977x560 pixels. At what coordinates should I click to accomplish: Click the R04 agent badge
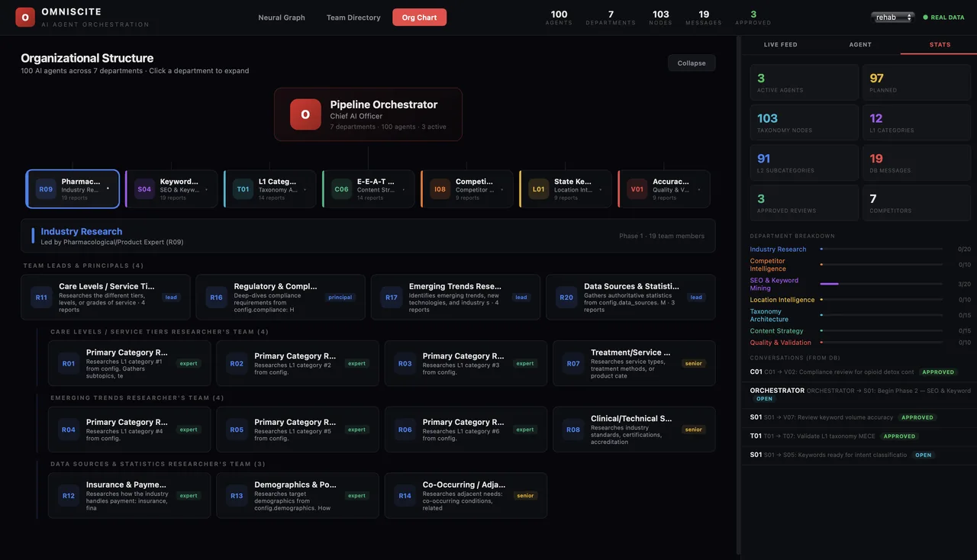click(69, 430)
